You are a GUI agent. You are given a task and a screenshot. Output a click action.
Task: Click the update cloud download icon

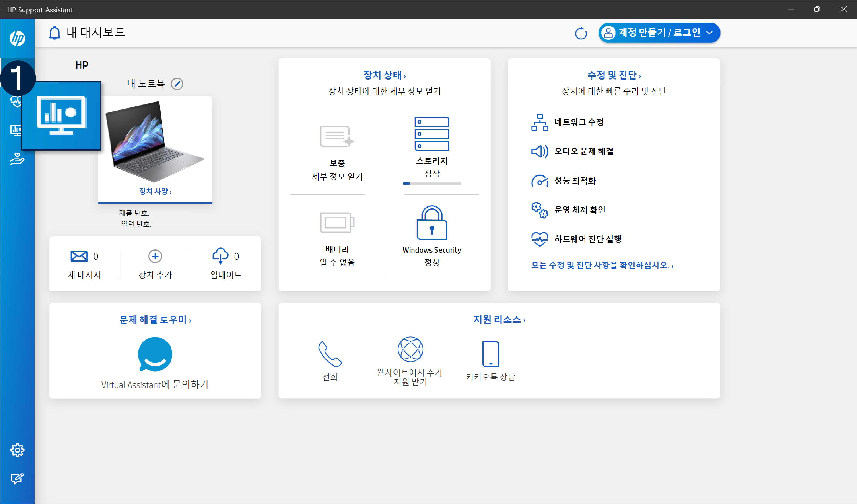tap(220, 256)
